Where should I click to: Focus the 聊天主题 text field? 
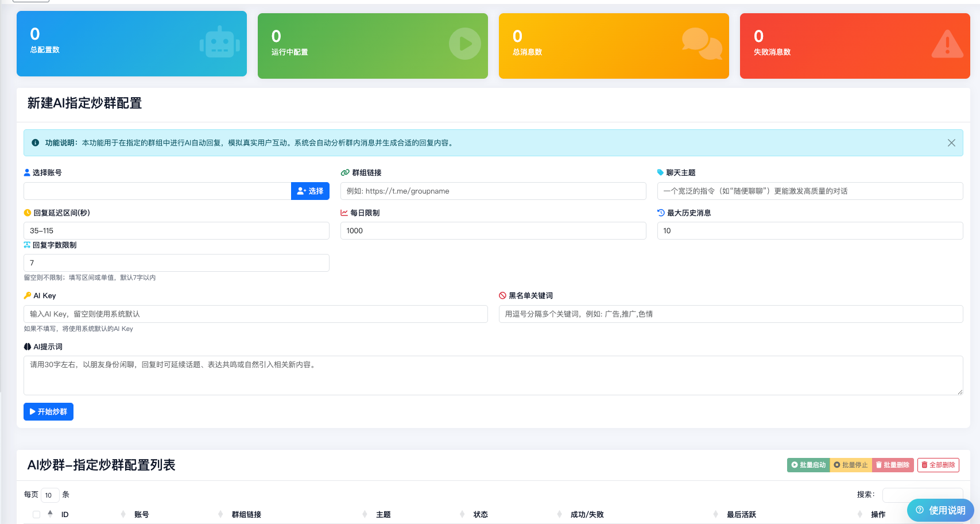[809, 191]
